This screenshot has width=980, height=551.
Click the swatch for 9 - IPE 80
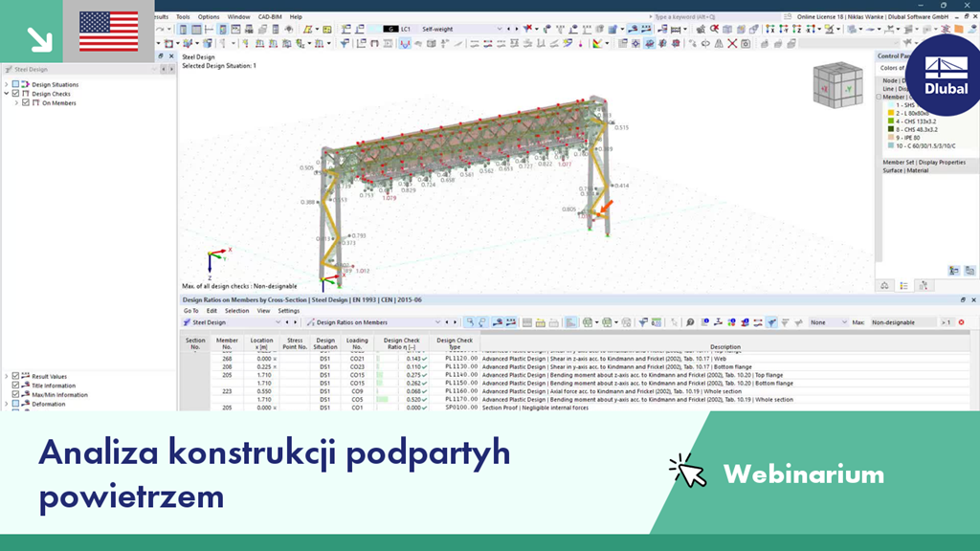tap(891, 138)
